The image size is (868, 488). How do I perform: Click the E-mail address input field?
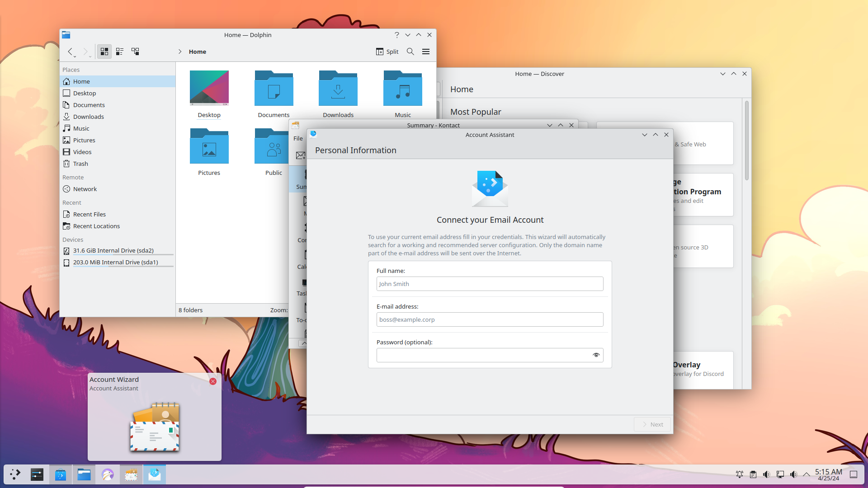(490, 319)
